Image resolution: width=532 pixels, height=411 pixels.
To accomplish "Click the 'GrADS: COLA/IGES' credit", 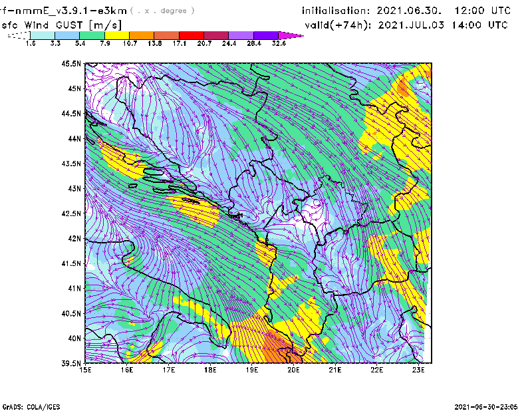I will pyautogui.click(x=31, y=407).
